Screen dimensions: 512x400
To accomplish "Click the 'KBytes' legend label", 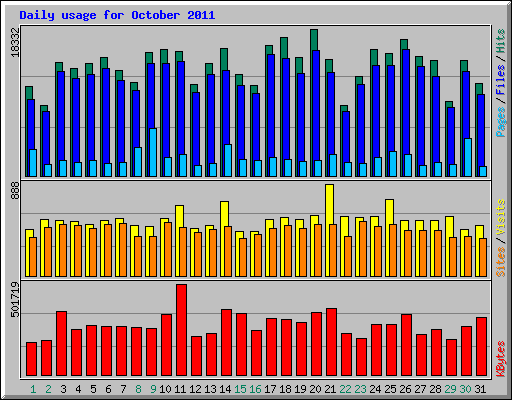I will pyautogui.click(x=501, y=359).
